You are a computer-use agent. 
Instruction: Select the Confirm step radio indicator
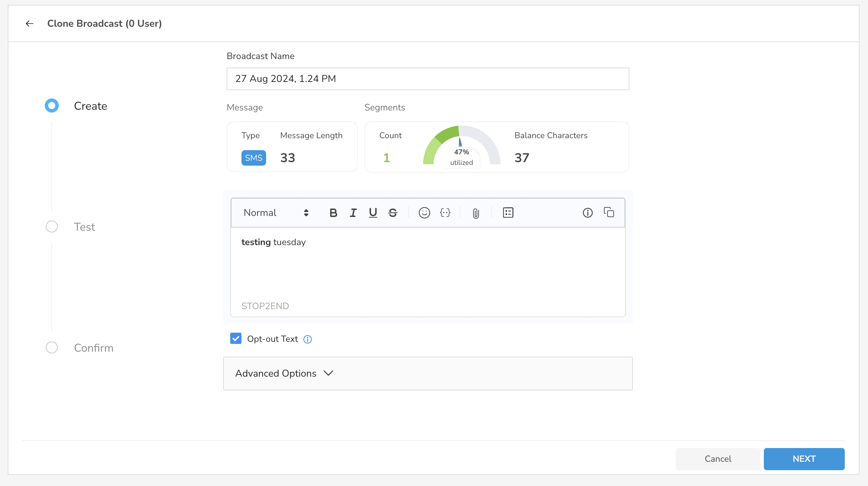(52, 347)
